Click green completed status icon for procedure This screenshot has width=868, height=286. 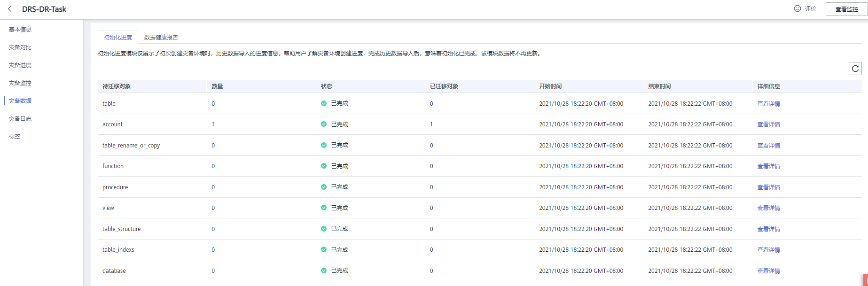click(324, 187)
